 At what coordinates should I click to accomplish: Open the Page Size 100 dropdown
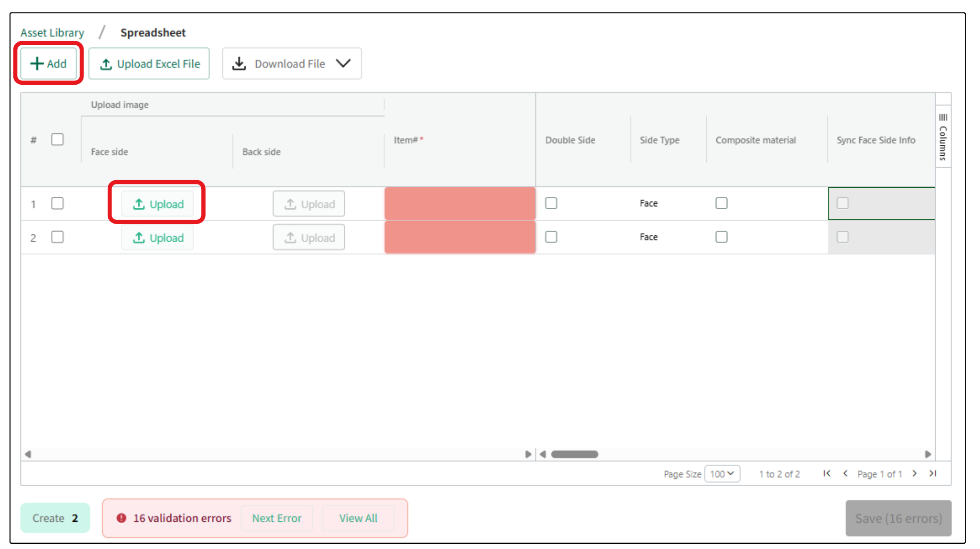pos(722,474)
